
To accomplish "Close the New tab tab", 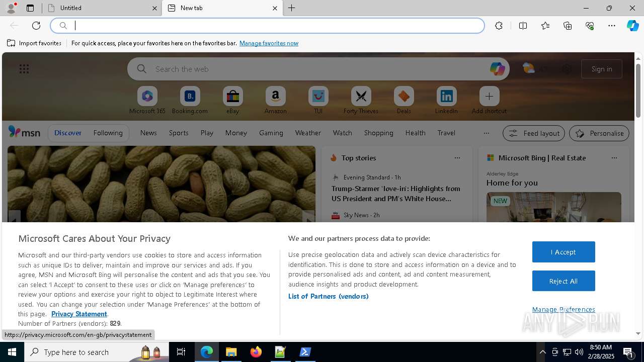I will [275, 8].
